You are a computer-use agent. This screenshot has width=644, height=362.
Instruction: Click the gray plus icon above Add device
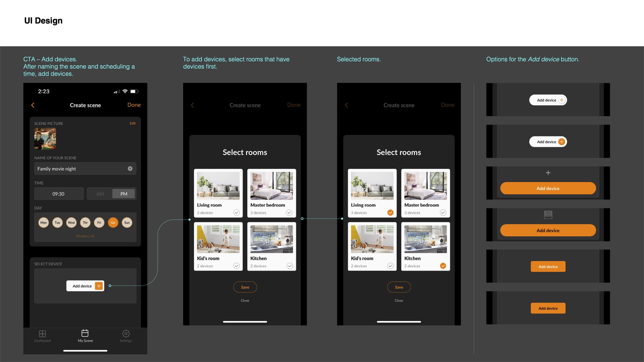click(x=548, y=173)
